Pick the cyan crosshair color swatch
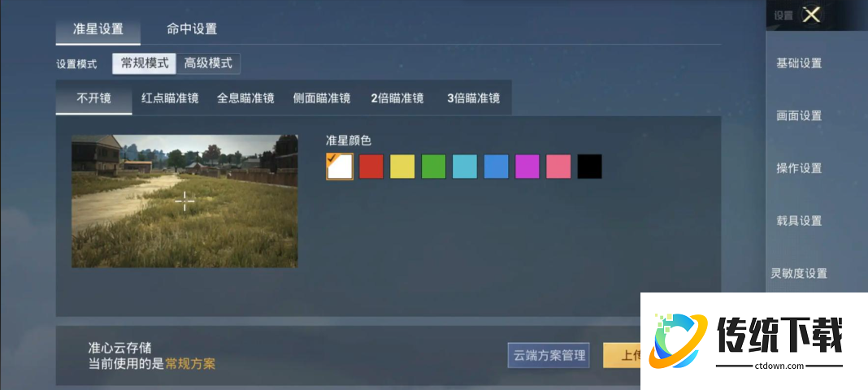 tap(465, 167)
